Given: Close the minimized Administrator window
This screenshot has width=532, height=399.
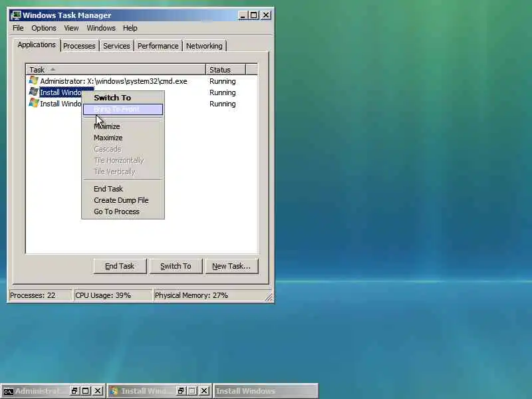Looking at the screenshot, I should click(x=98, y=391).
